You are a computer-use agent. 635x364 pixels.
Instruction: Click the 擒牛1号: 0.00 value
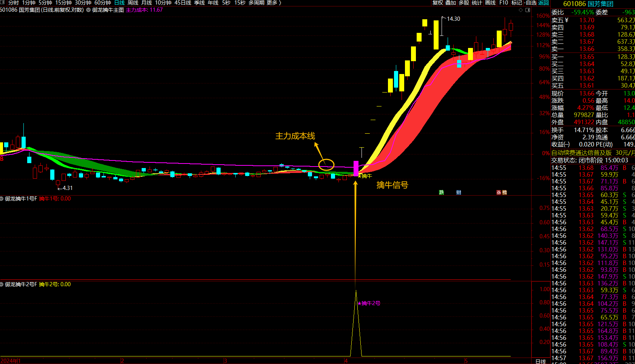(55, 199)
